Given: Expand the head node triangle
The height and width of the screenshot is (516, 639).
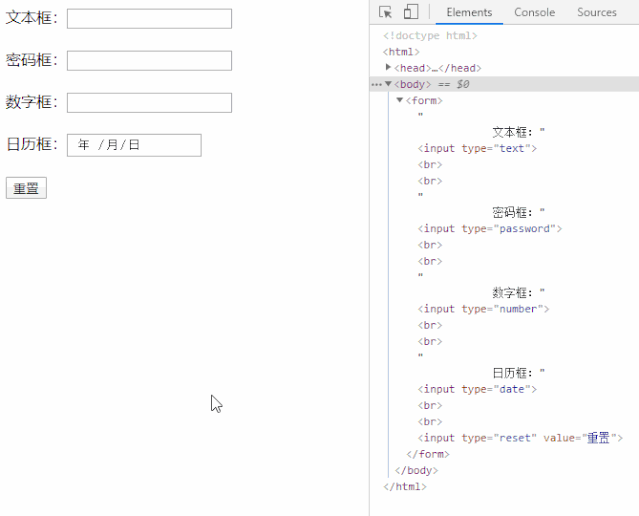Looking at the screenshot, I should click(x=388, y=67).
